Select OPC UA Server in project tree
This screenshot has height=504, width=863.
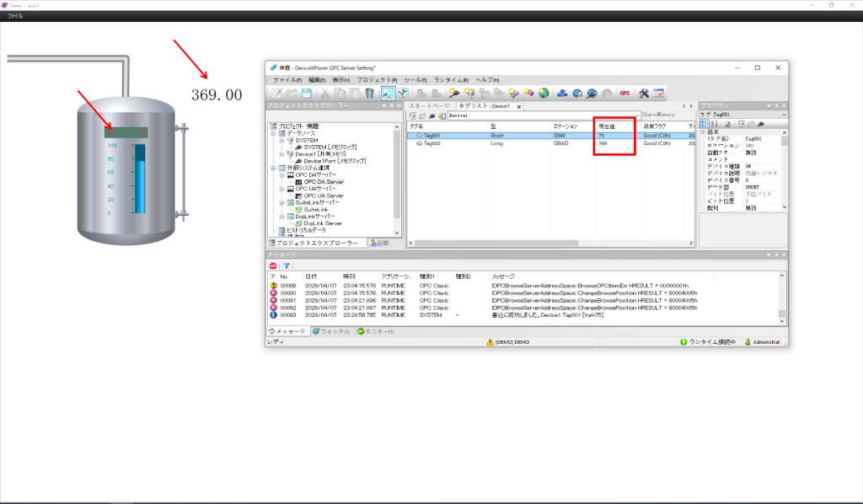point(324,196)
